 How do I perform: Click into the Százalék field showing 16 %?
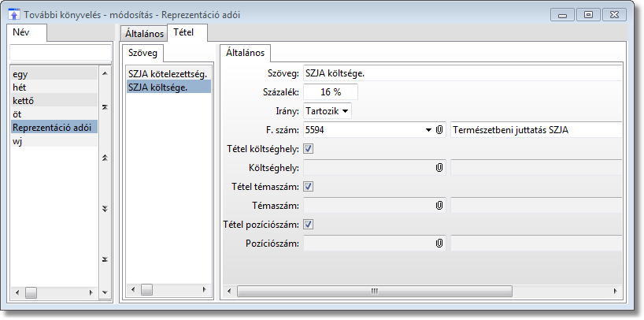[x=330, y=92]
